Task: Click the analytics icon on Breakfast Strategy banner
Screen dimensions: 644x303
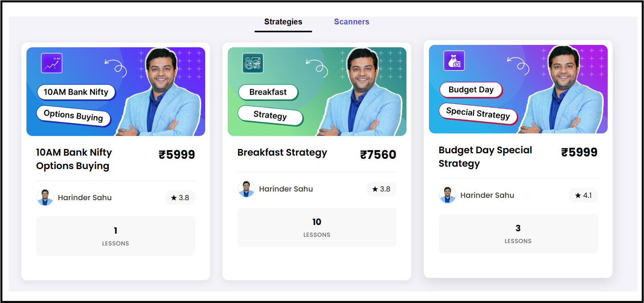Action: (x=253, y=63)
